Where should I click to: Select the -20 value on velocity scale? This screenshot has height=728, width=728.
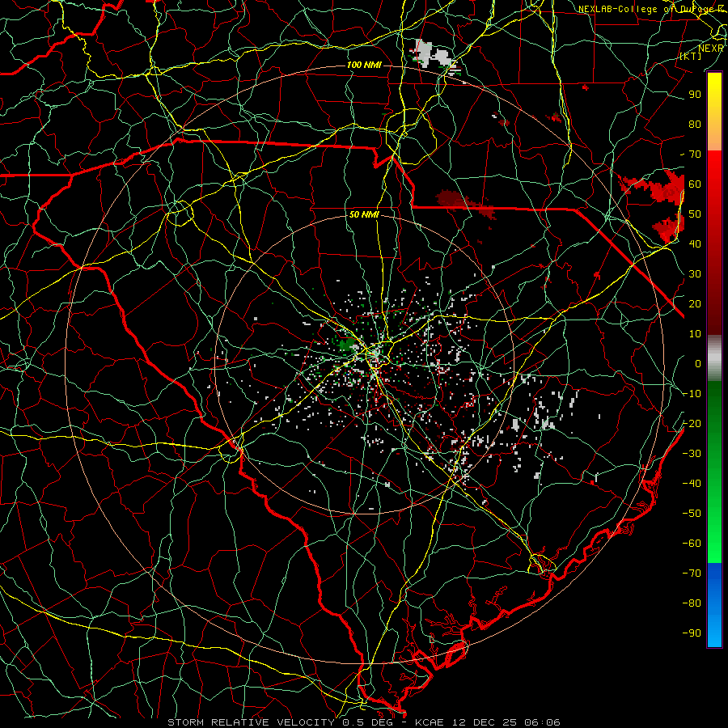click(692, 423)
